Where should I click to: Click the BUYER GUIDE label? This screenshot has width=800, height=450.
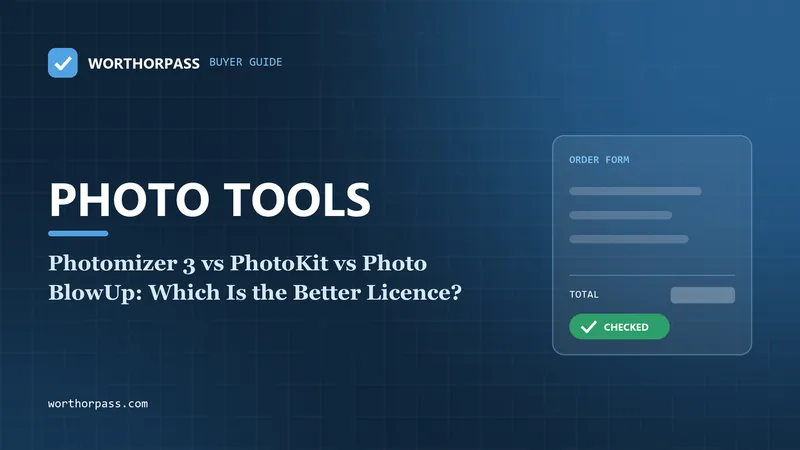(x=245, y=62)
